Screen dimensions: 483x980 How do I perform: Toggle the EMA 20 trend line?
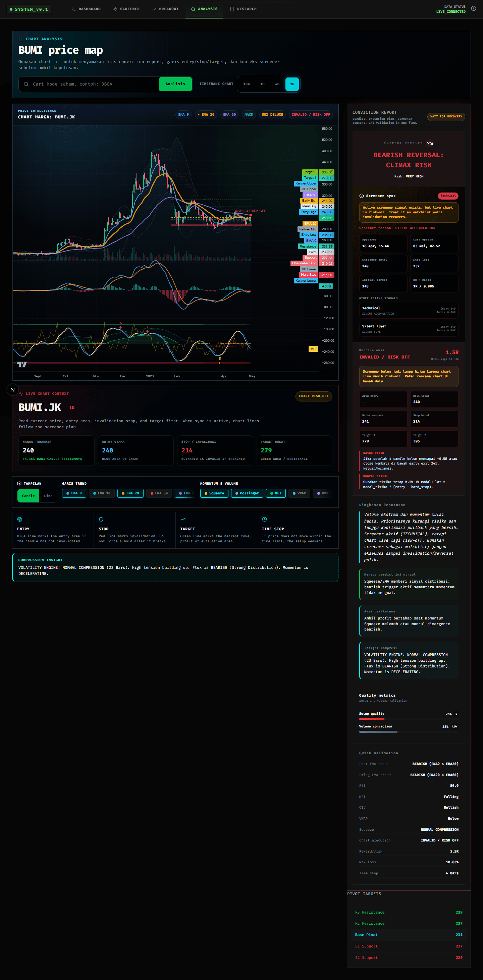point(130,493)
